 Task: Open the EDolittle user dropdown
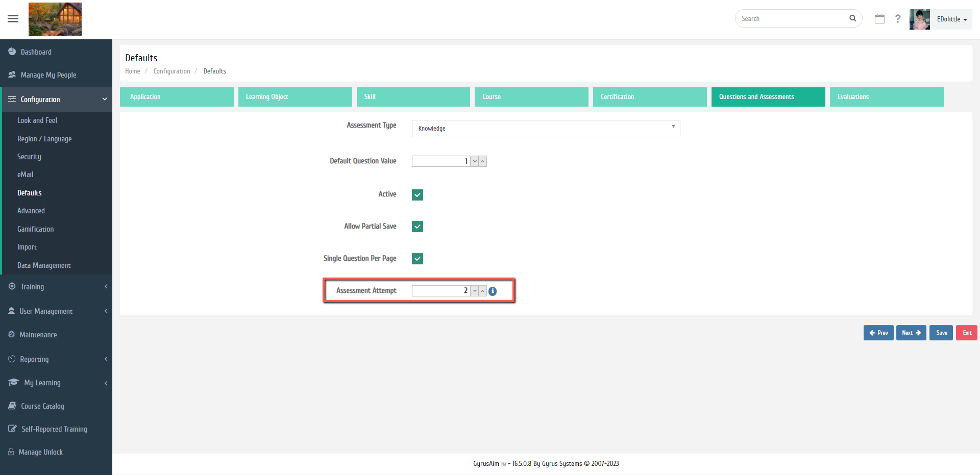(x=951, y=19)
